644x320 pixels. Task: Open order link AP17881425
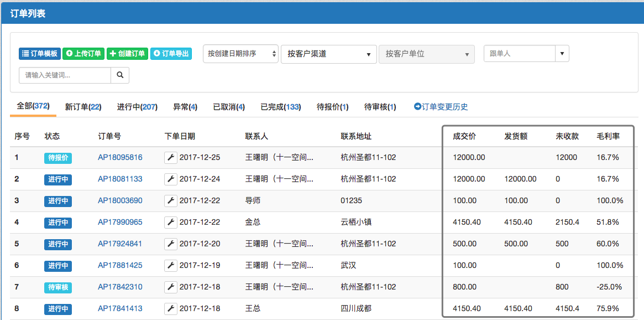coord(120,265)
